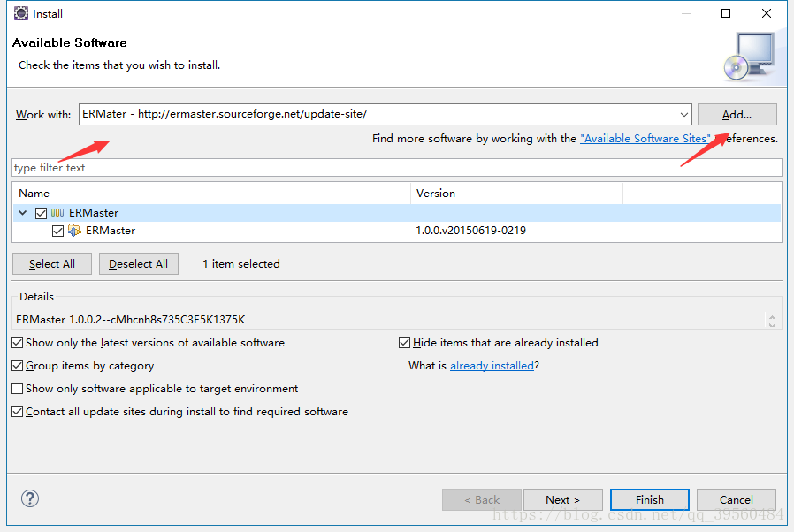Click the Select All button
The image size is (794, 532).
click(51, 263)
